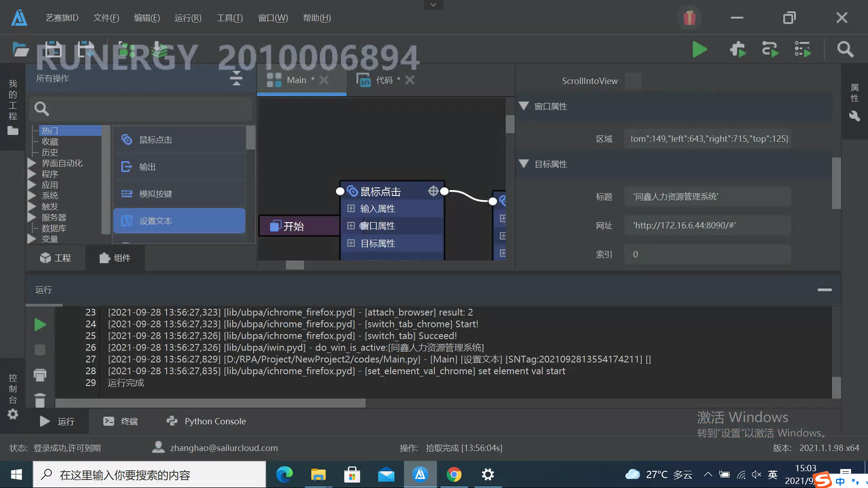
Task: Open the 我的工程 folder icon in the left sidebar
Action: (x=13, y=130)
